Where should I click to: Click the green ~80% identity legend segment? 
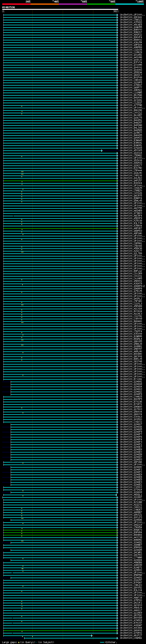tap(101, 4)
